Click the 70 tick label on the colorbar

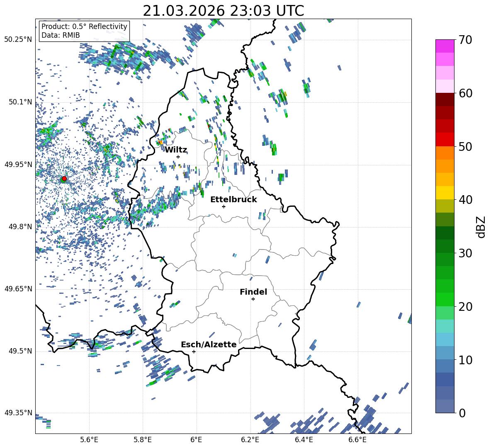click(466, 40)
